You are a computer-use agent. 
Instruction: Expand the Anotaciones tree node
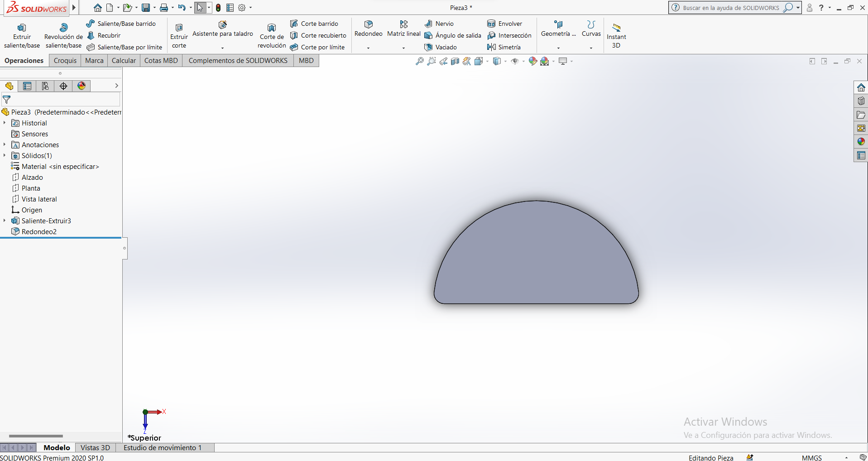(5, 144)
